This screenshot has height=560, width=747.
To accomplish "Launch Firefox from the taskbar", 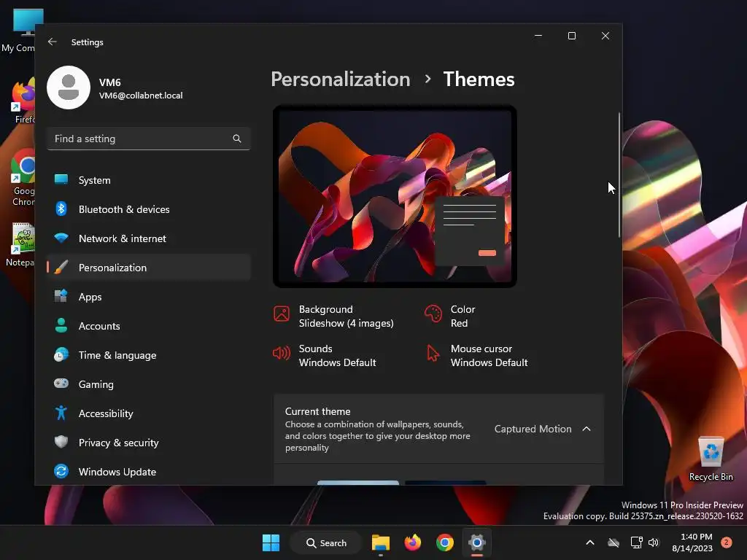I will pyautogui.click(x=413, y=542).
